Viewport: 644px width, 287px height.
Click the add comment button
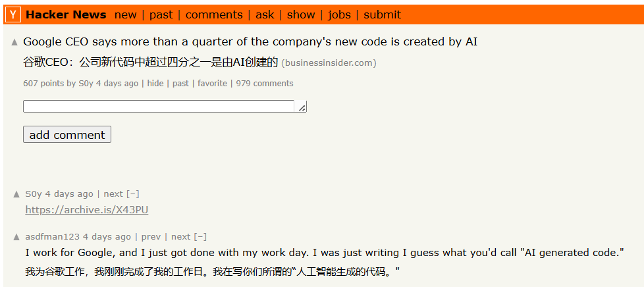tap(67, 135)
